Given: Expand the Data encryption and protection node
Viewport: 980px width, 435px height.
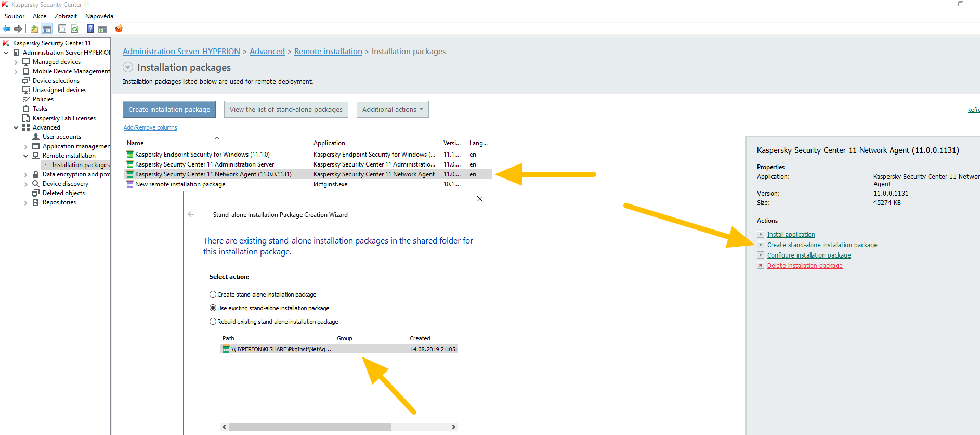Looking at the screenshot, I should [26, 175].
